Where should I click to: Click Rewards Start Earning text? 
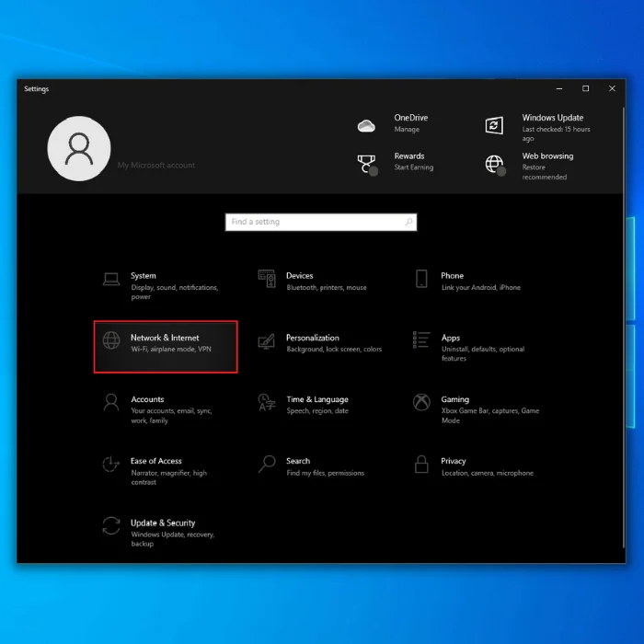click(x=414, y=167)
